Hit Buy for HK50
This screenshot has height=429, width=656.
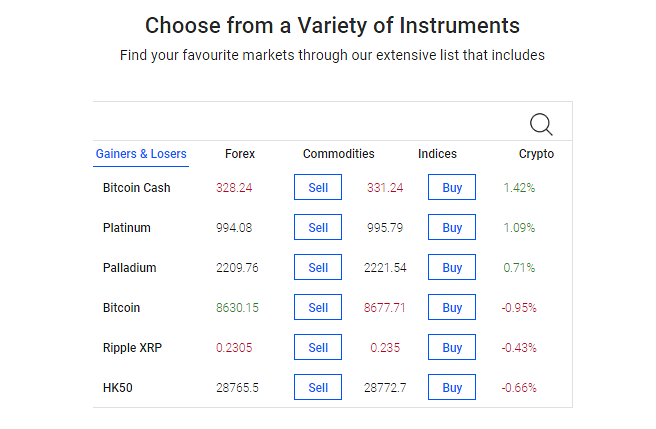click(x=452, y=387)
